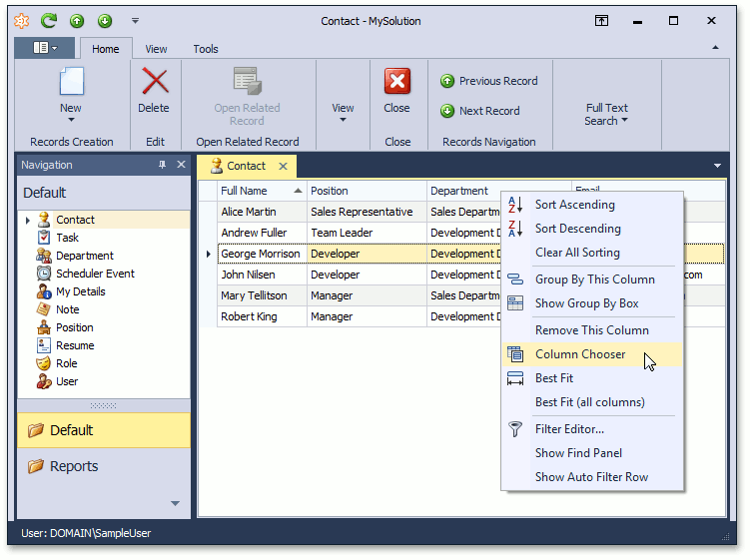Viewport: 750px width, 560px height.
Task: Click the Next Record down arrow in quick access toolbar
Action: (x=105, y=21)
